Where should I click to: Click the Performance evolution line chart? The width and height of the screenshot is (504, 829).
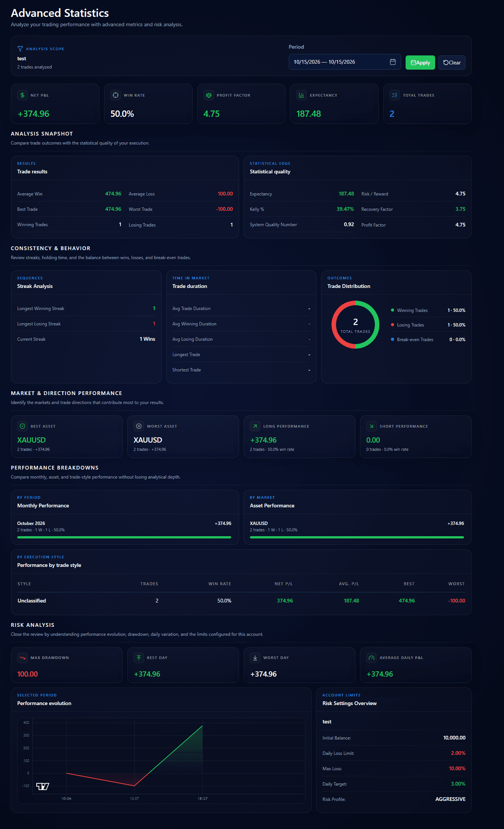pos(161,760)
